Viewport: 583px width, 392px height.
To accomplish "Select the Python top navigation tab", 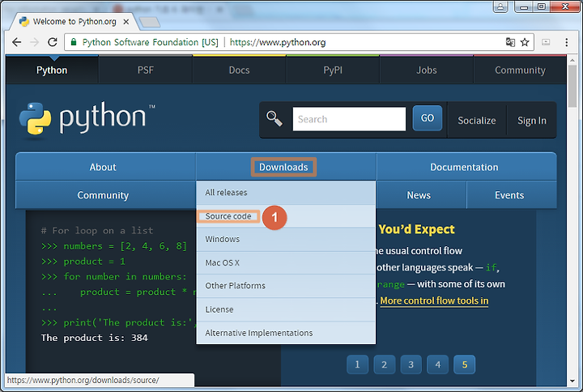I will pos(52,70).
